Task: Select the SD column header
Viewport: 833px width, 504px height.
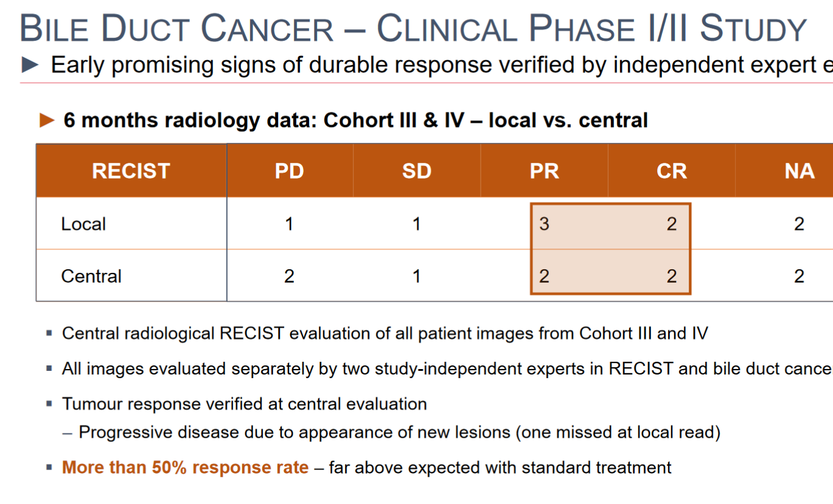Action: point(417,171)
